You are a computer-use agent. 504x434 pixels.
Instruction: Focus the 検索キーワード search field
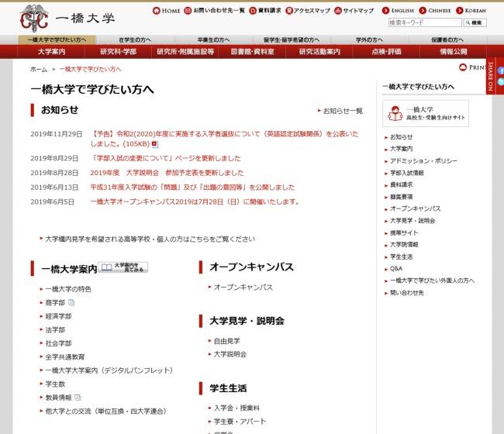pos(425,22)
